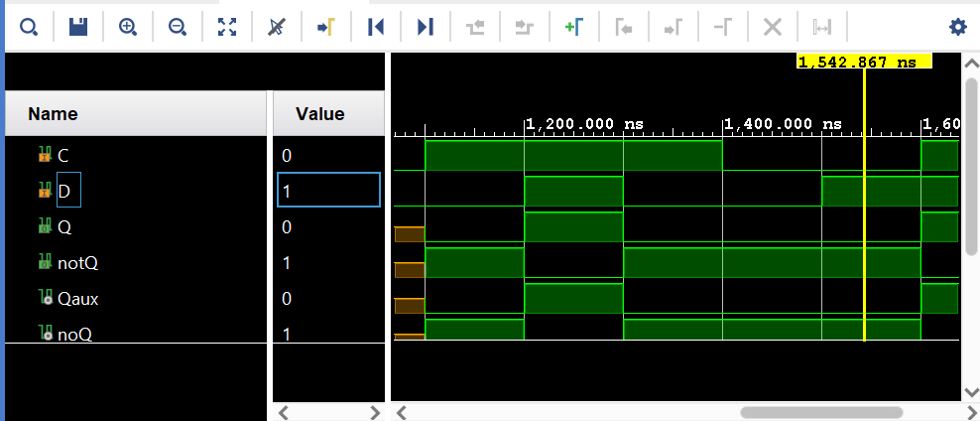Click the Zoom Fit icon
The image size is (980, 421).
[x=227, y=27]
